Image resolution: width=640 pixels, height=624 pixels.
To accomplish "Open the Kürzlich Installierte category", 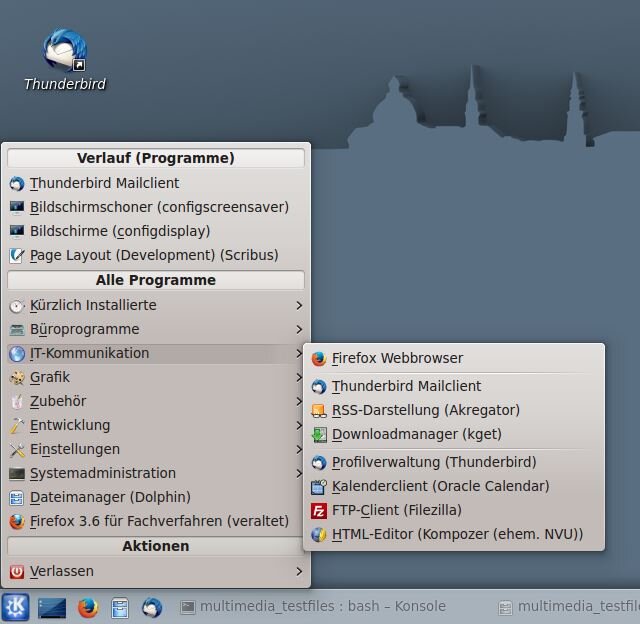I will (x=156, y=306).
